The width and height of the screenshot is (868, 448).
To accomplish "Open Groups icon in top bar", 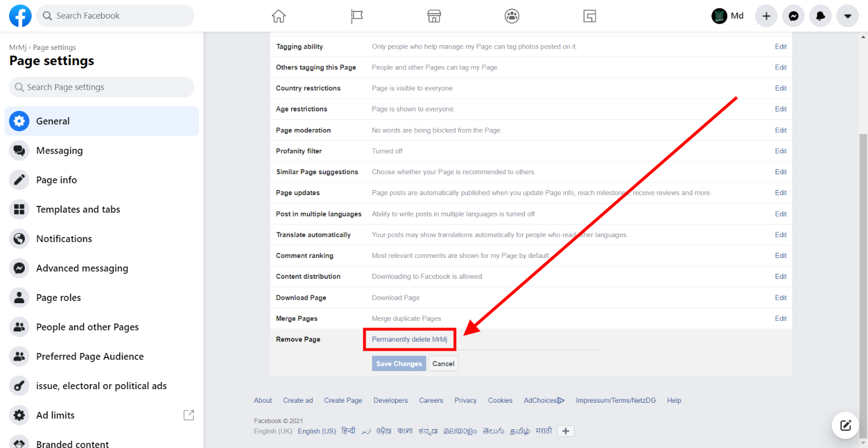I will (x=512, y=16).
